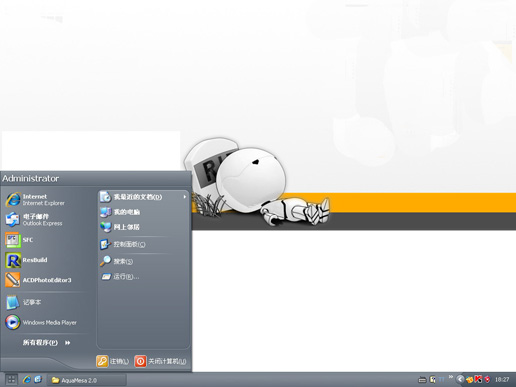Expand 所有程序(P) all programs list
Screen dimensions: 516x387
46,343
